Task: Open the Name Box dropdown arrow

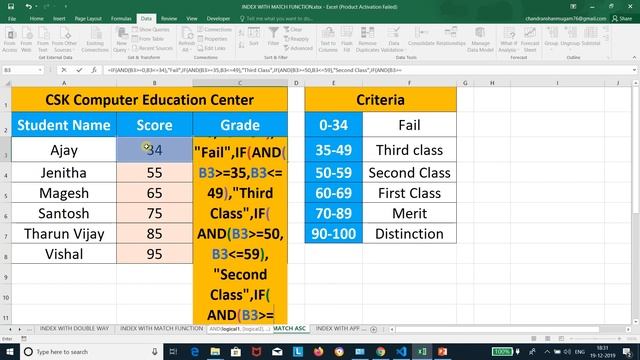Action: point(40,70)
